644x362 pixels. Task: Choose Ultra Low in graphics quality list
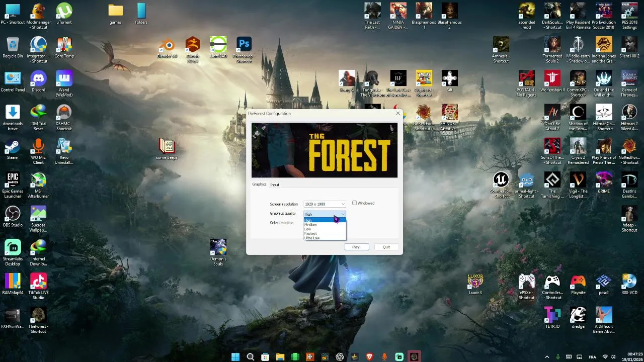tap(325, 238)
